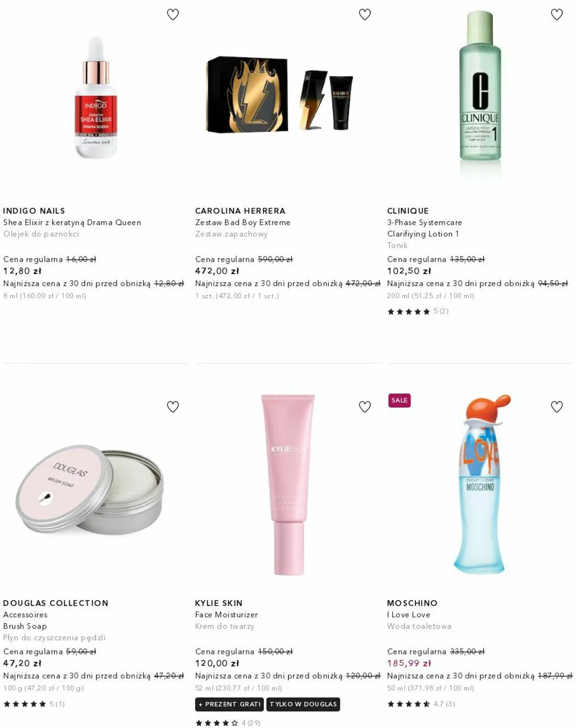
Task: Open the INDIGO NAILS brand link
Action: point(34,211)
